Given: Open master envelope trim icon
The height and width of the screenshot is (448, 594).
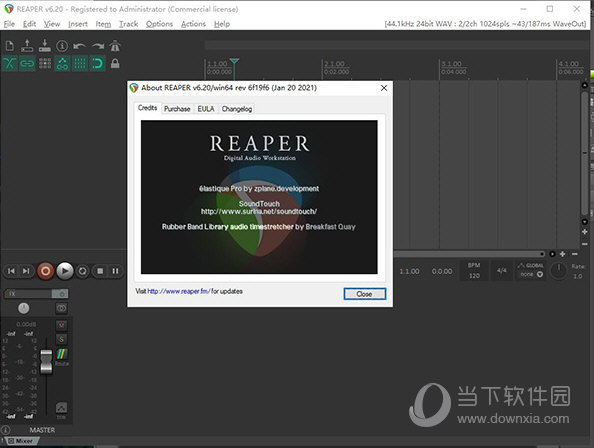Looking at the screenshot, I should [61, 408].
